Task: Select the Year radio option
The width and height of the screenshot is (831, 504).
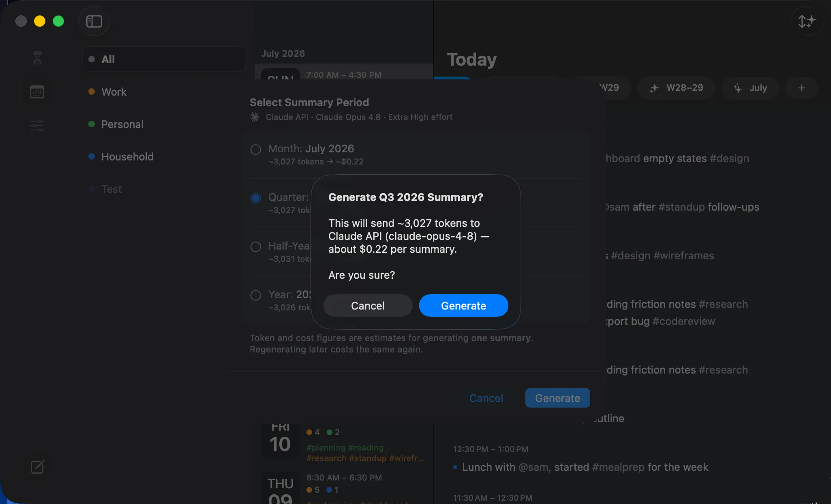Action: 255,295
